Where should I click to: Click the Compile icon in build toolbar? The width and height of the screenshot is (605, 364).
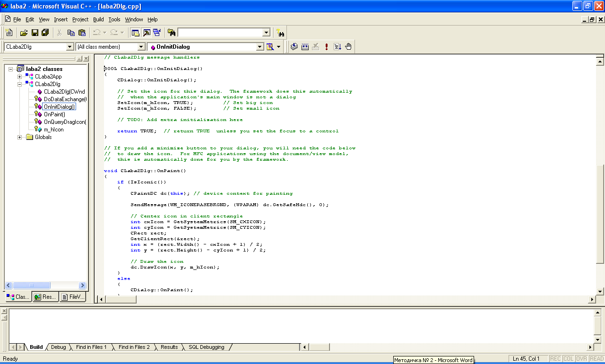pyautogui.click(x=294, y=47)
